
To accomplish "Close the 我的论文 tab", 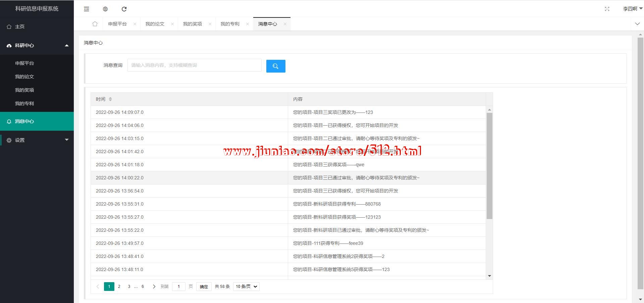I will (172, 24).
